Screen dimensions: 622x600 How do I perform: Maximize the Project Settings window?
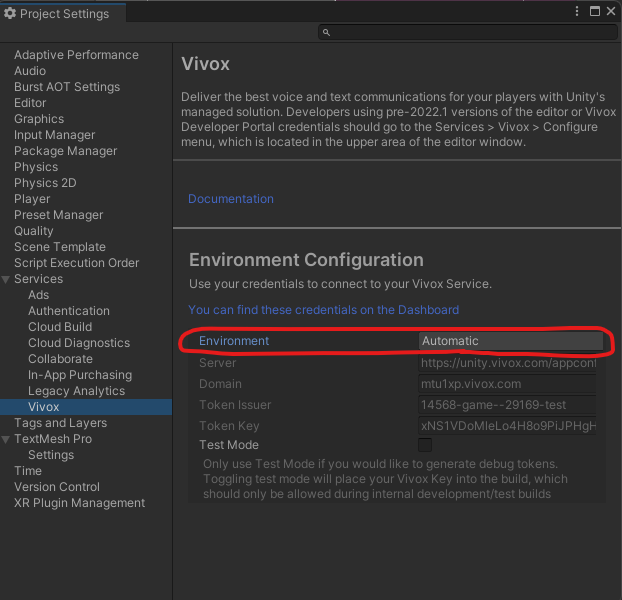(595, 11)
